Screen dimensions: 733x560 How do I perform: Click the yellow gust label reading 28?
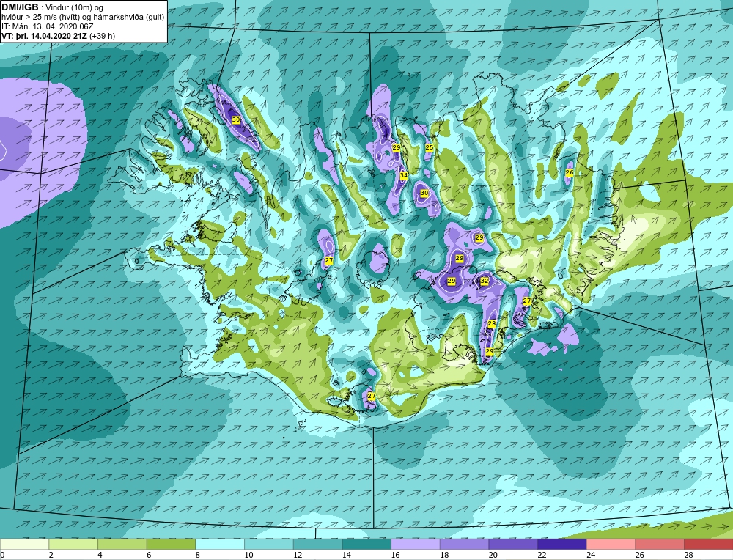491,323
